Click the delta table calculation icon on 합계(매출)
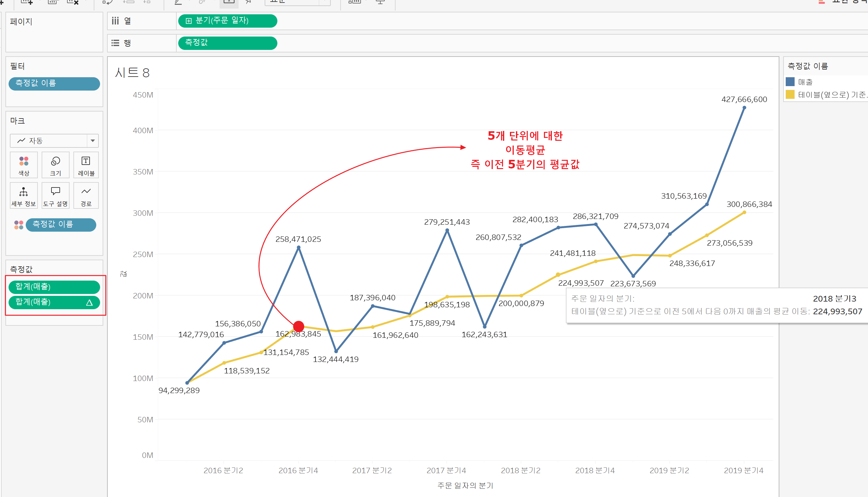This screenshot has width=868, height=497. click(x=89, y=303)
